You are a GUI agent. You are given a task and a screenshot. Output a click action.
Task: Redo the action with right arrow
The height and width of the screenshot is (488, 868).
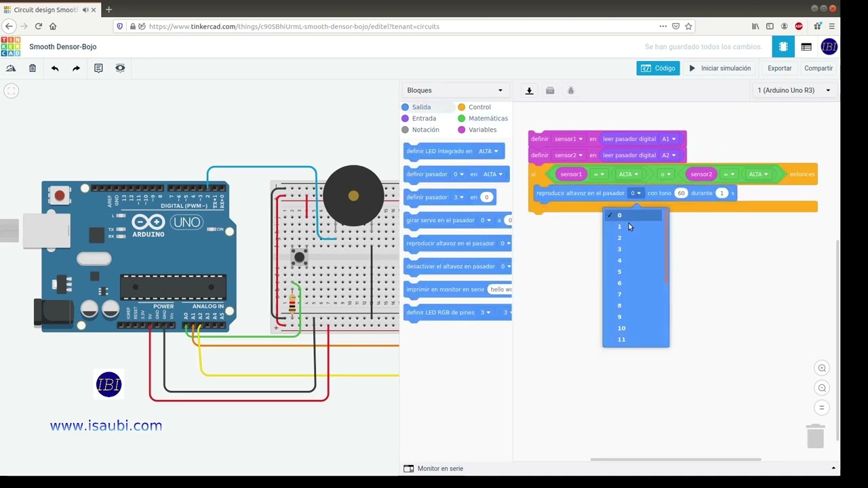76,68
